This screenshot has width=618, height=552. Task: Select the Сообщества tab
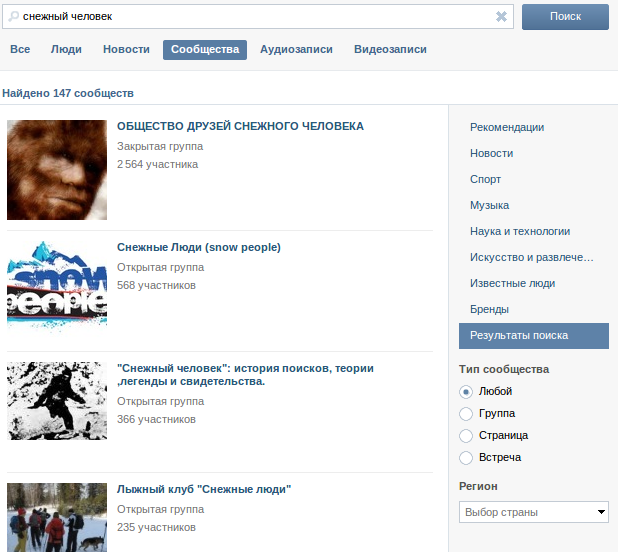[205, 50]
